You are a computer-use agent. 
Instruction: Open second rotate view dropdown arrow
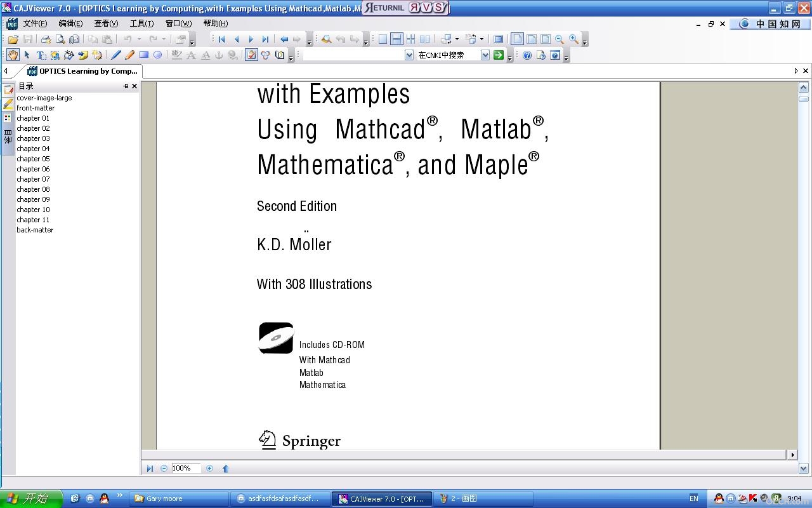tap(481, 39)
